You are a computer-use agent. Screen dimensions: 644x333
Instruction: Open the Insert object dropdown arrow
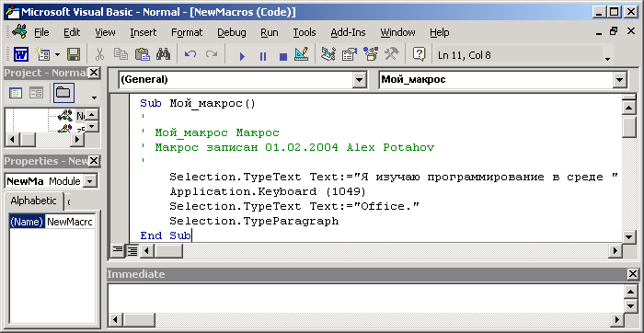[x=57, y=54]
